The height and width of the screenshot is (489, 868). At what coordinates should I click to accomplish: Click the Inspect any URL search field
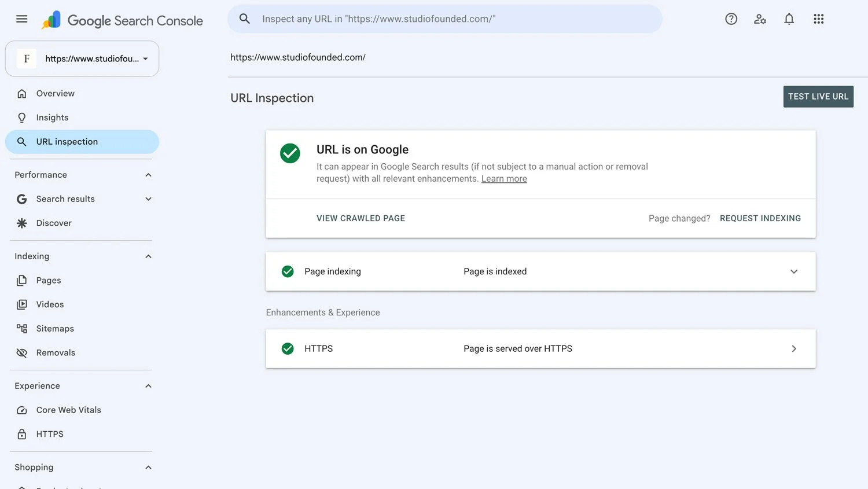point(445,19)
